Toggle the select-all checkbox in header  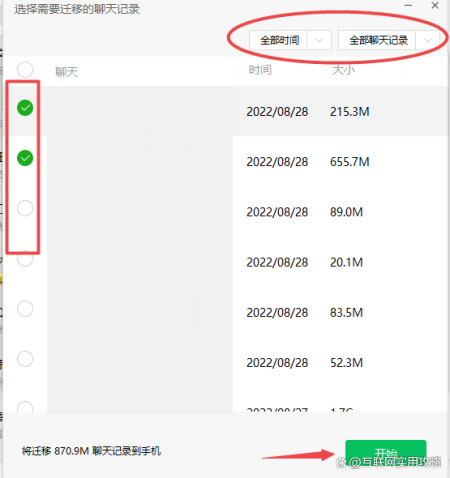coord(25,70)
